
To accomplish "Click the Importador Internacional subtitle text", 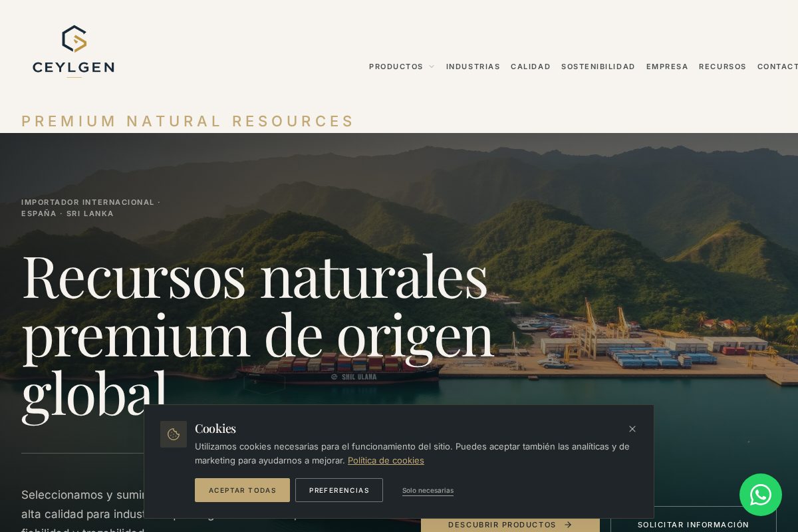I will pyautogui.click(x=91, y=207).
